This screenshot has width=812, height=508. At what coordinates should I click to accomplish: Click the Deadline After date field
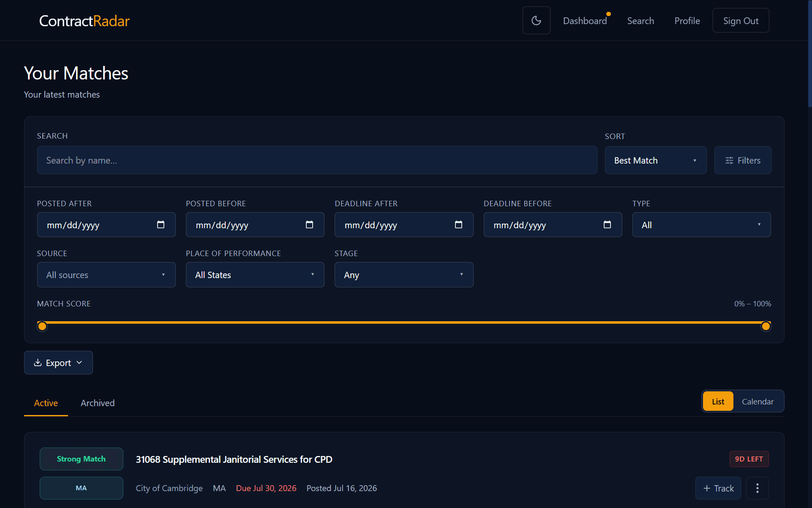click(x=403, y=225)
